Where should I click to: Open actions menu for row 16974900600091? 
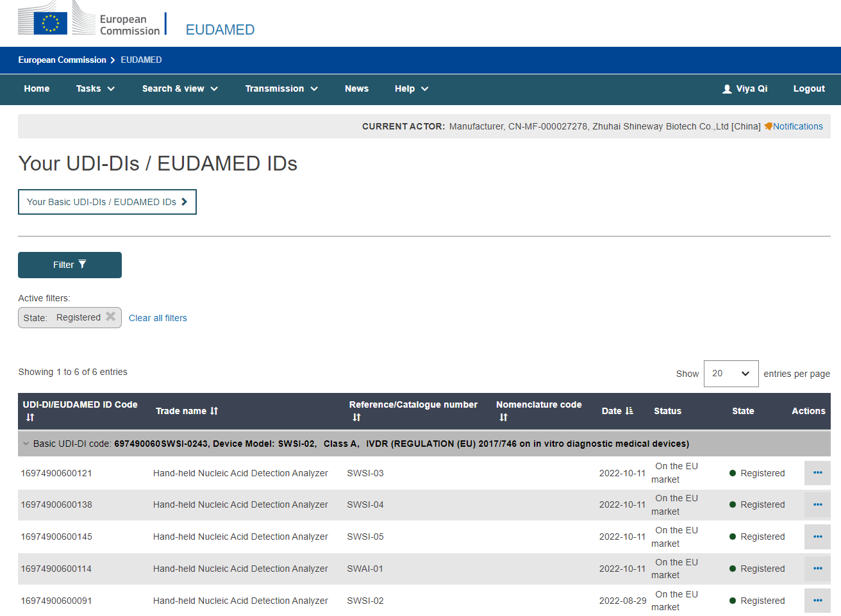[817, 601]
